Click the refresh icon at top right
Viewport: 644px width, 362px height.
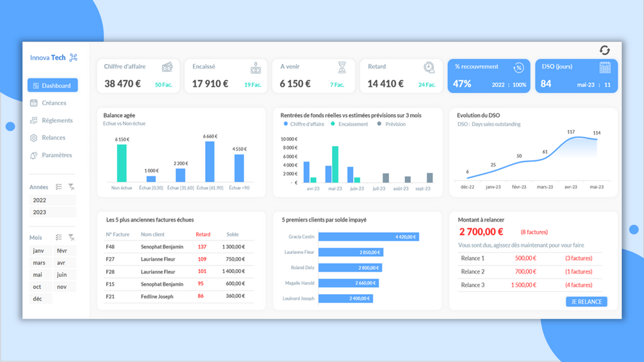pos(604,51)
